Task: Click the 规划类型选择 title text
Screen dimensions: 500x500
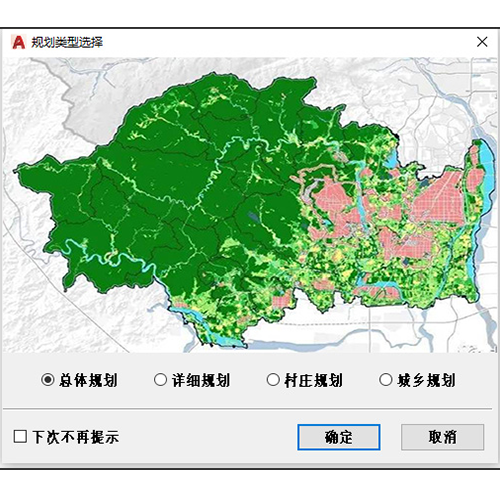Action: coord(67,42)
